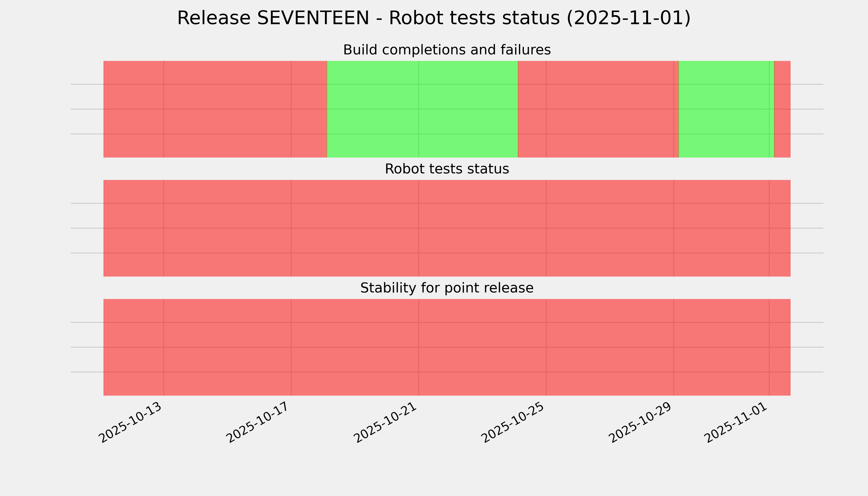Screen dimensions: 868x496
Task: Select the red Build segment between the green segments
Action: pos(598,109)
